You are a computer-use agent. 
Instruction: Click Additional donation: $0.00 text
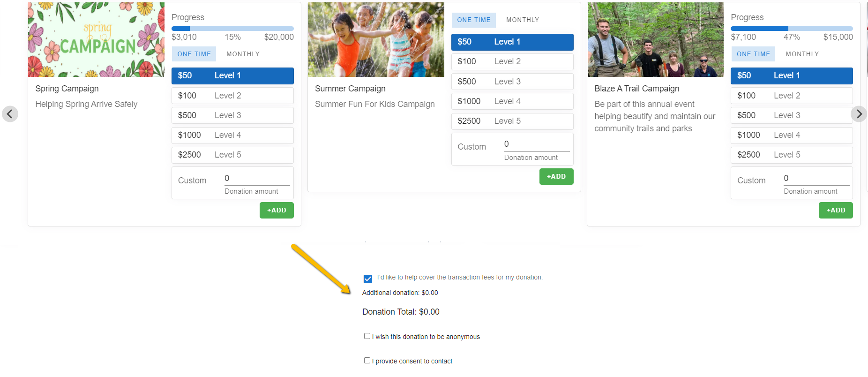click(400, 293)
